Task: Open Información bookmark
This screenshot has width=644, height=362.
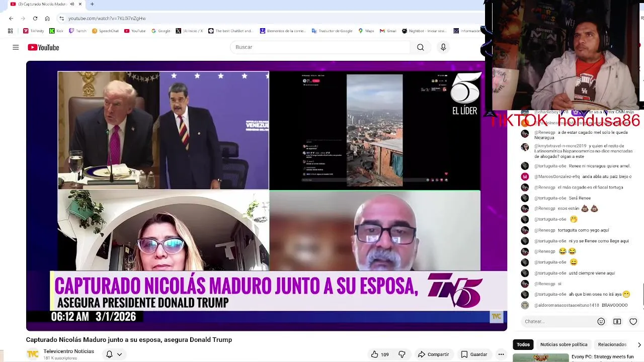Action: (x=467, y=31)
